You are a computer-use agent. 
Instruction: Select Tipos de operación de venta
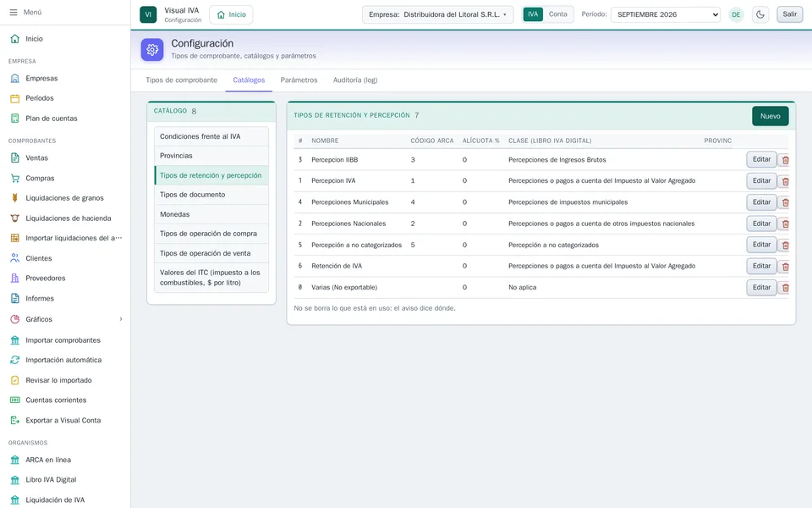[211, 253]
